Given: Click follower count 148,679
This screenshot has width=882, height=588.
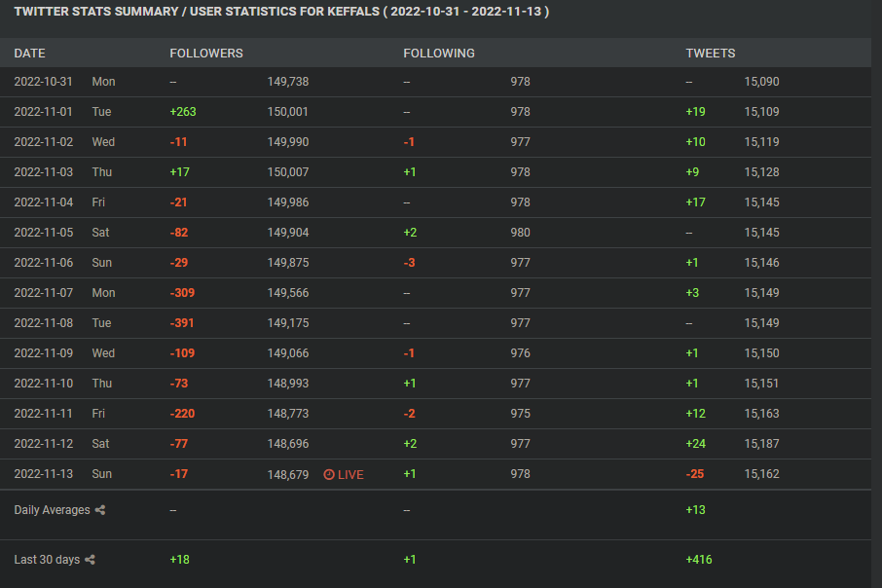Looking at the screenshot, I should coord(288,474).
